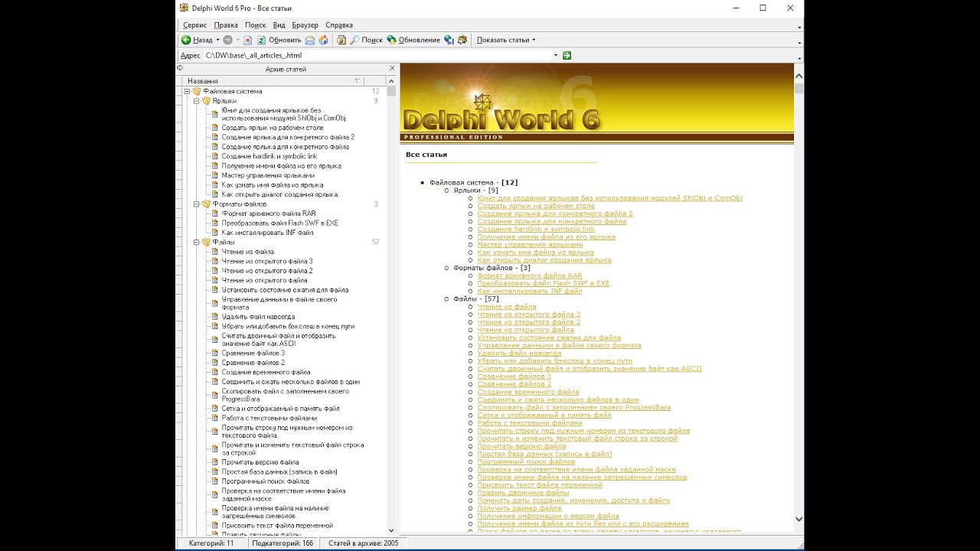Click article icon of Чтение из файла

click(x=215, y=252)
